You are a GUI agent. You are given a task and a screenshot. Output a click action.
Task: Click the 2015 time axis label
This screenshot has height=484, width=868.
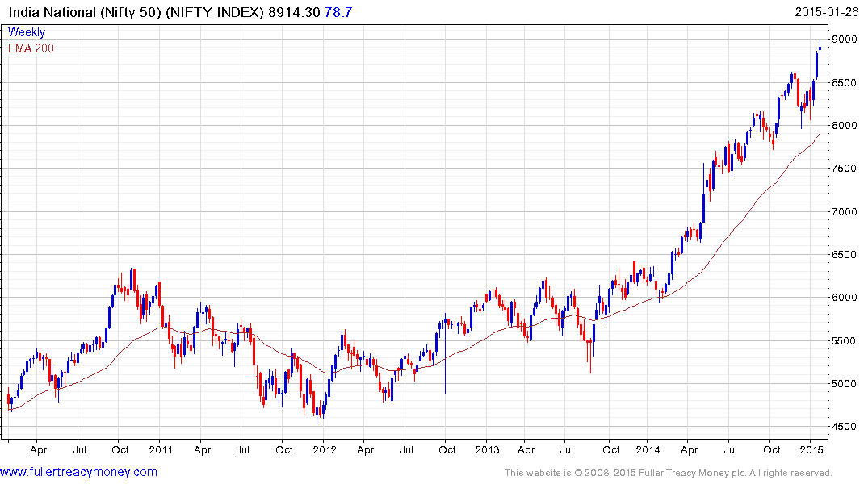(811, 449)
